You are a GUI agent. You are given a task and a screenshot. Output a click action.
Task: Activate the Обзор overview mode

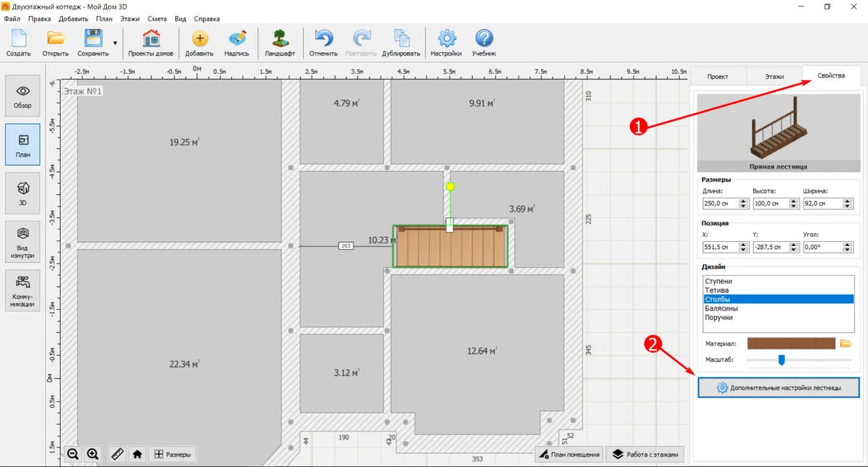[22, 96]
